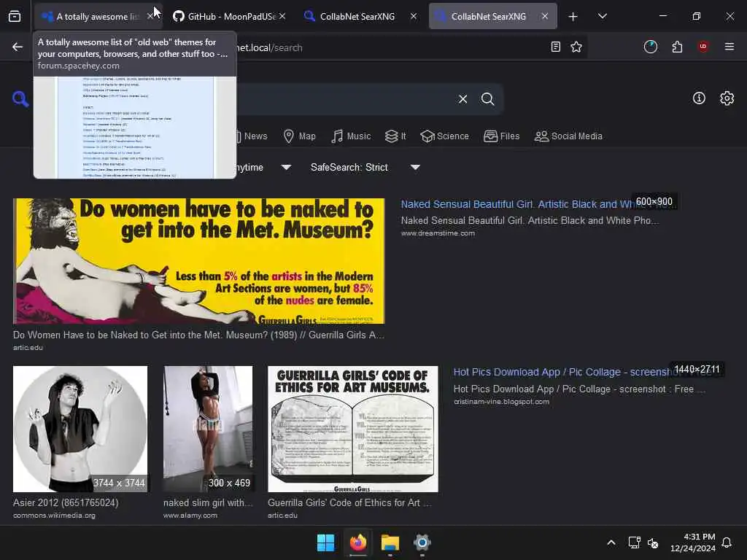747x560 pixels.
Task: Close the active CollabNet SearXNG tab
Action: (x=544, y=16)
